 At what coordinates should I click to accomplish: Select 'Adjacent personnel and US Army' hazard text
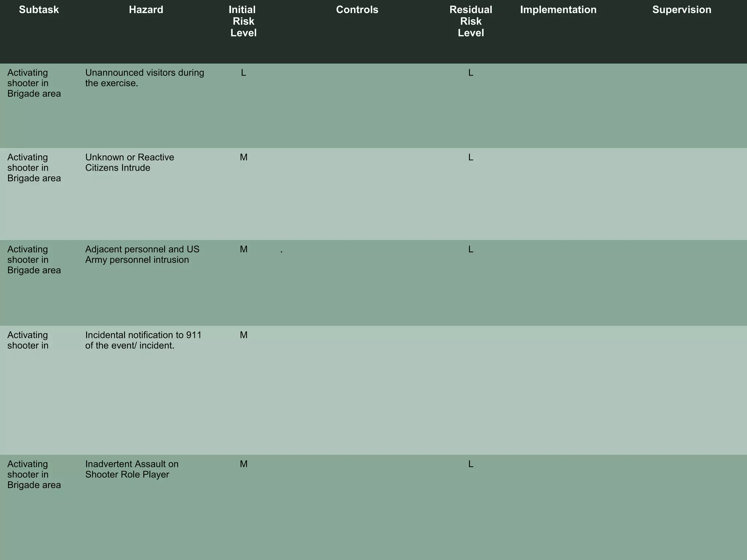click(142, 254)
